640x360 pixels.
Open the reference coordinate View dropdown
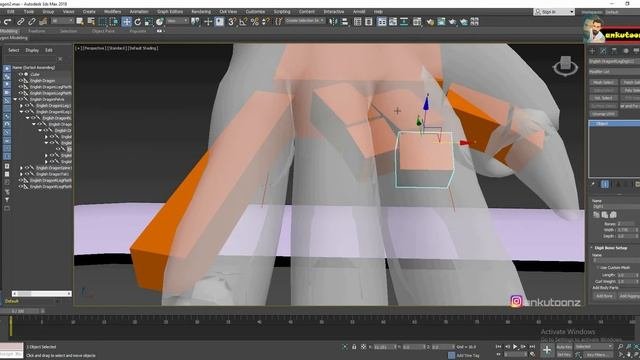click(178, 21)
